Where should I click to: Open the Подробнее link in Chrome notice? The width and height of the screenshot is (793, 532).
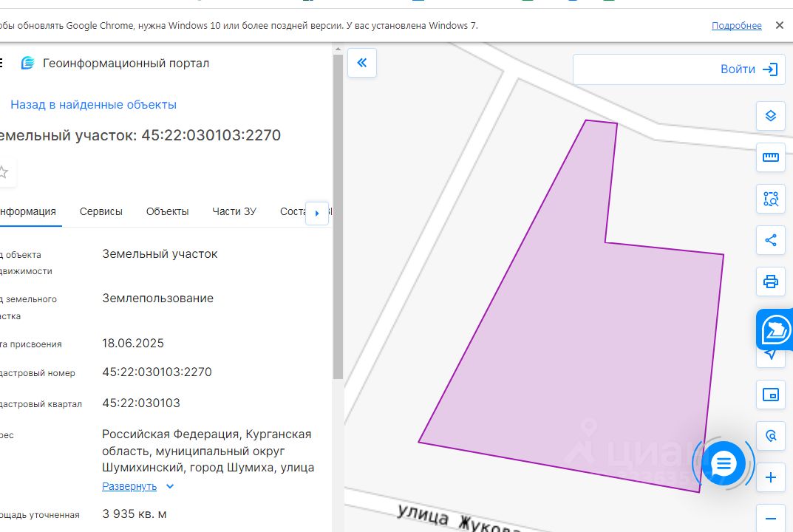pyautogui.click(x=736, y=25)
